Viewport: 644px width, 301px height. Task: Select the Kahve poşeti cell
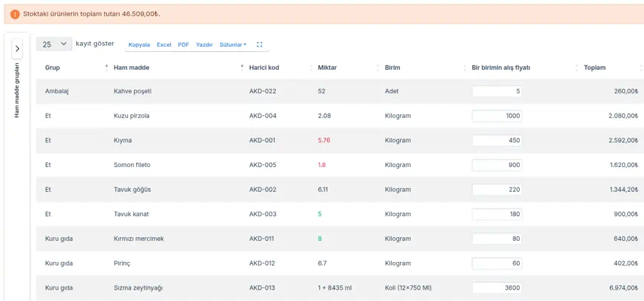pyautogui.click(x=133, y=91)
